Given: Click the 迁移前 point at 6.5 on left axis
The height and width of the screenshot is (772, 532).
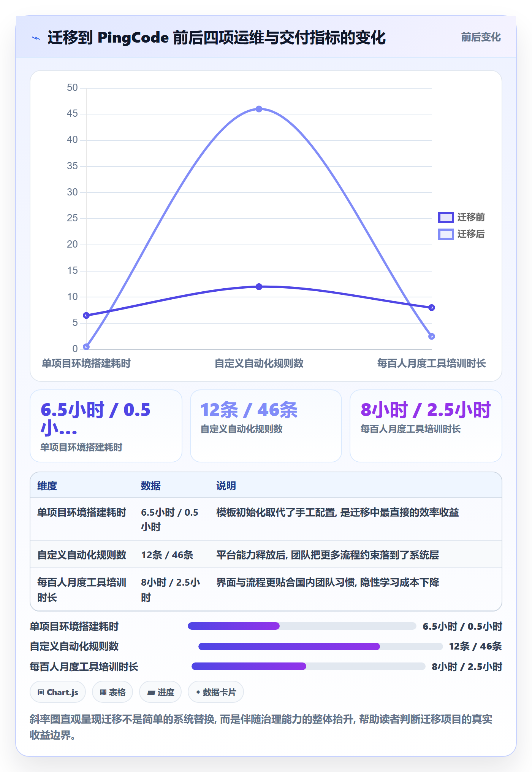Looking at the screenshot, I should click(x=86, y=315).
